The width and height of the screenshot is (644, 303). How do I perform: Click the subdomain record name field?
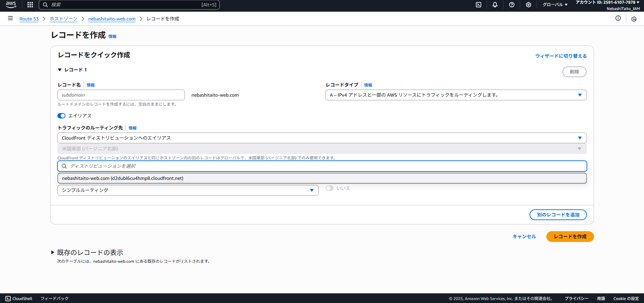[121, 95]
